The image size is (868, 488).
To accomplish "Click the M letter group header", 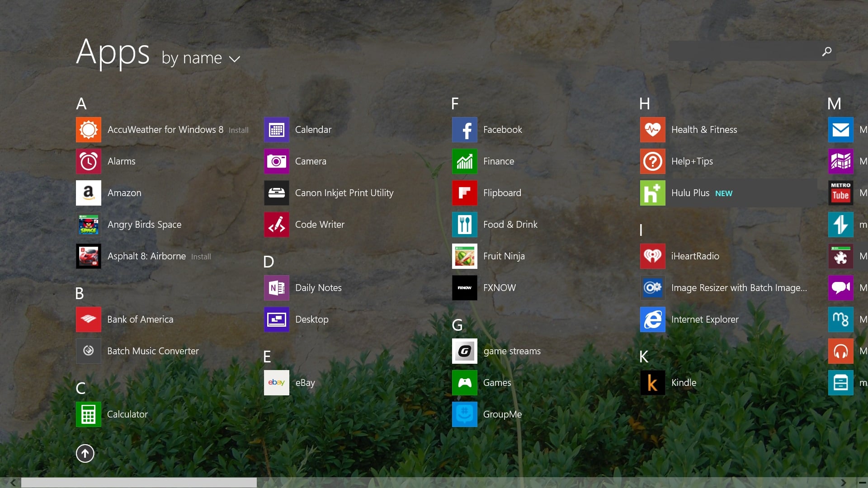I will [x=835, y=104].
